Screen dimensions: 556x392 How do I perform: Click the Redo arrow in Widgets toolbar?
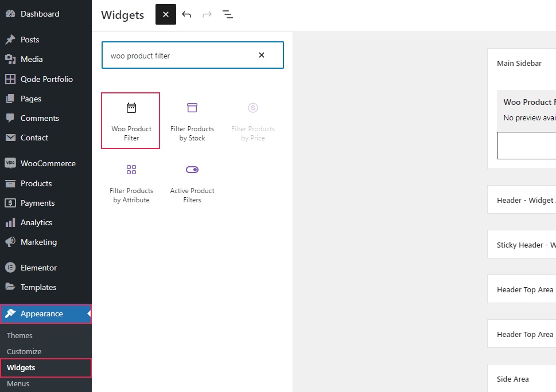click(x=207, y=14)
